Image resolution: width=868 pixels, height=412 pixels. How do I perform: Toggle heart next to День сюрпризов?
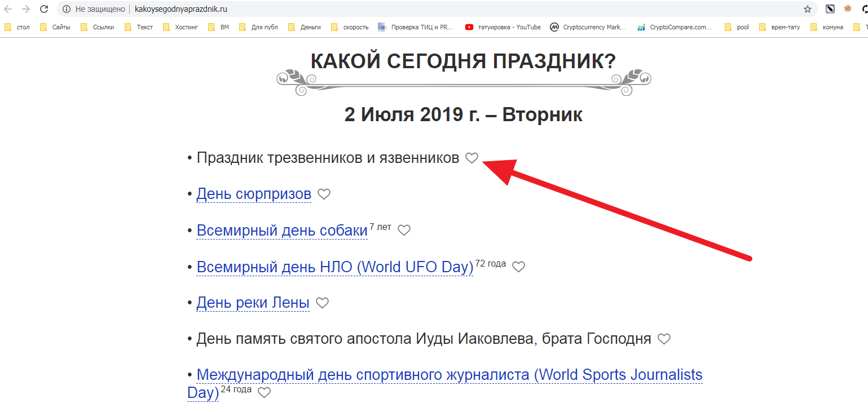(324, 194)
